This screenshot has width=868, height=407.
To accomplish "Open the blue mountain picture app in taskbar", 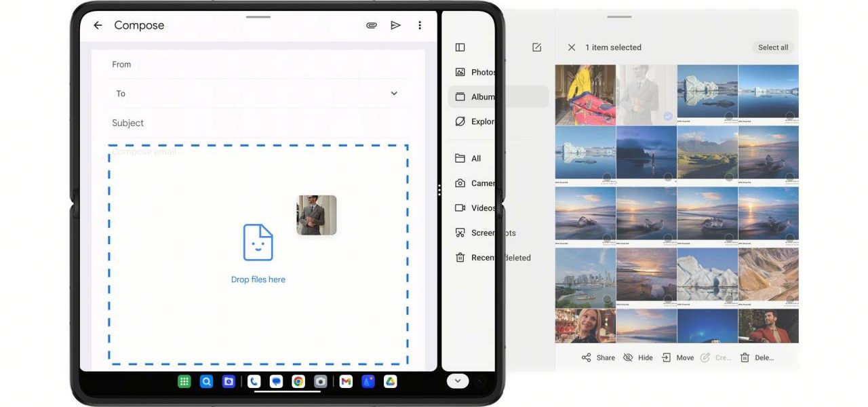I will [368, 382].
